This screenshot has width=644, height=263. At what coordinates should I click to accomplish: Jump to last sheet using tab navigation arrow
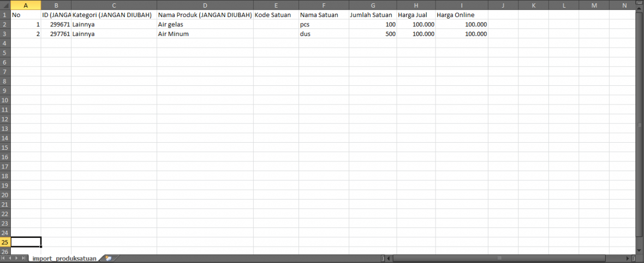click(23, 258)
